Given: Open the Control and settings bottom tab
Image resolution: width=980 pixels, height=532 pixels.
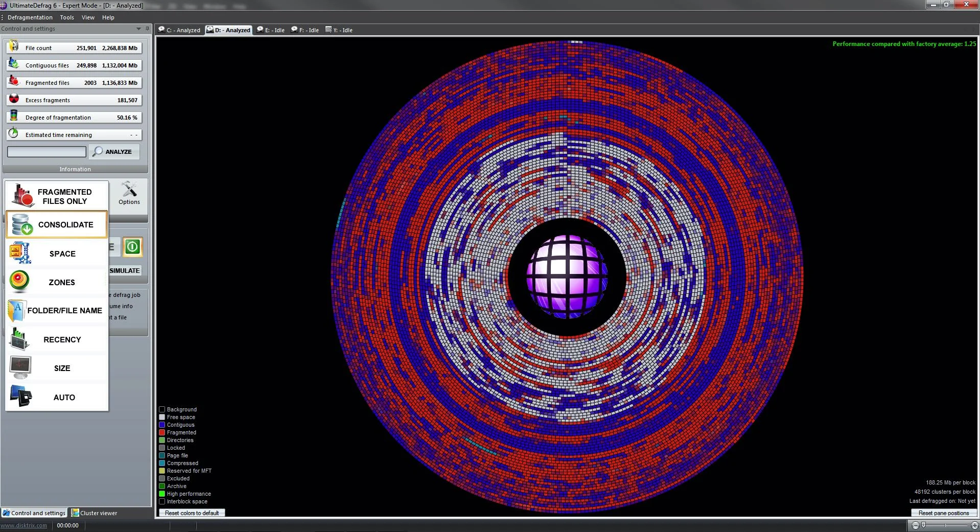Looking at the screenshot, I should (34, 513).
